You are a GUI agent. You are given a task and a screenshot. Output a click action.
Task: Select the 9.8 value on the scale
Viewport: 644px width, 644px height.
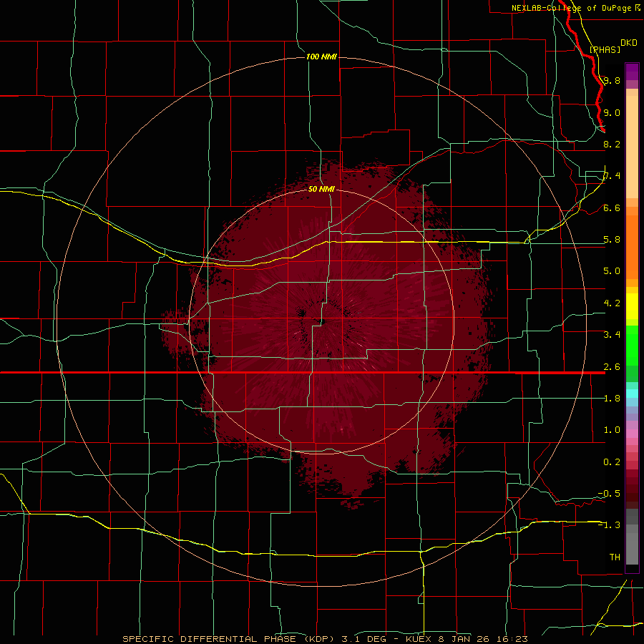(x=612, y=80)
